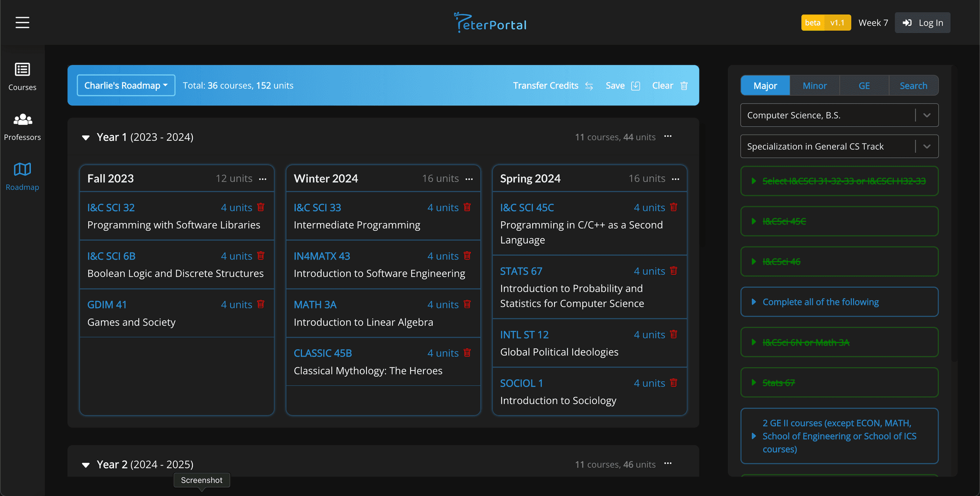980x496 pixels.
Task: Expand Select I&CSCI 31-32-33 requirement
Action: point(839,181)
